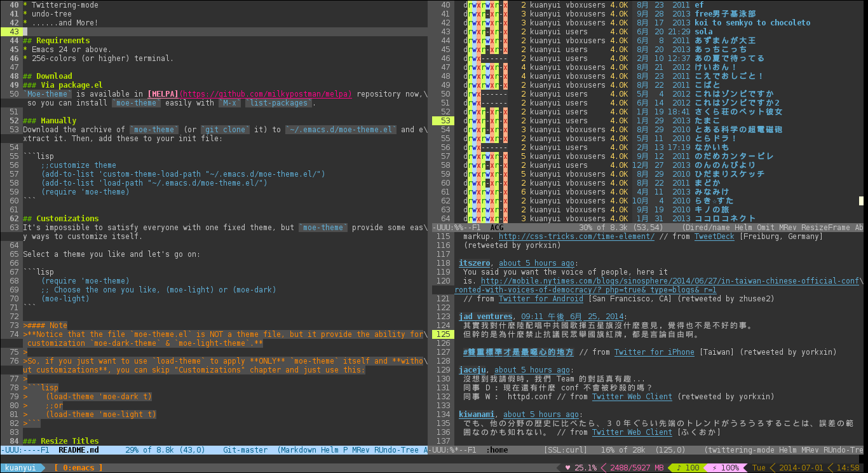
Task: Click the :home buffer name in mode line
Action: [497, 450]
